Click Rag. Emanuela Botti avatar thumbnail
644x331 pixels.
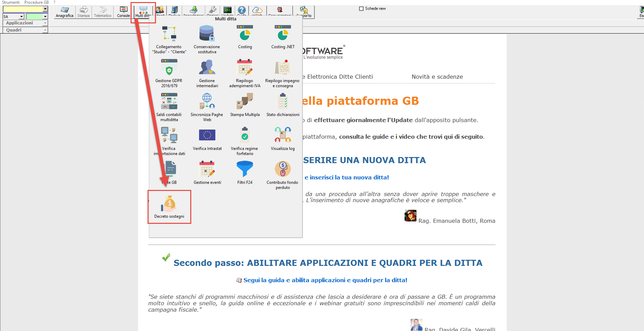click(x=410, y=215)
